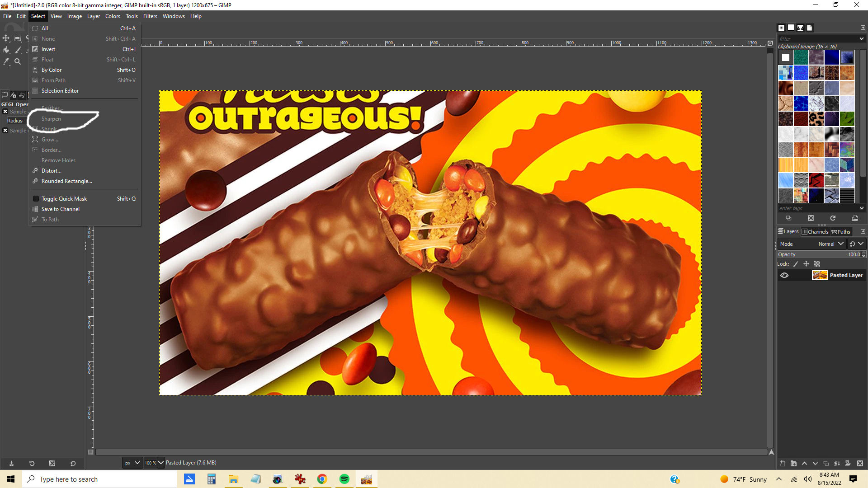868x488 pixels.
Task: Open the Device Status tab icon
Action: (13, 95)
